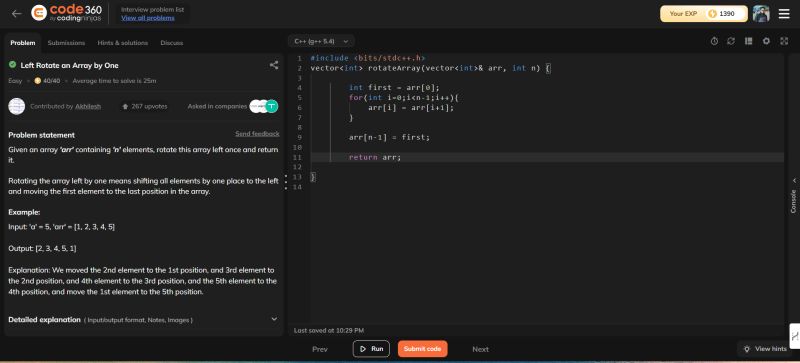Reset code with the refresh icon
Image resolution: width=800 pixels, height=363 pixels.
click(731, 41)
